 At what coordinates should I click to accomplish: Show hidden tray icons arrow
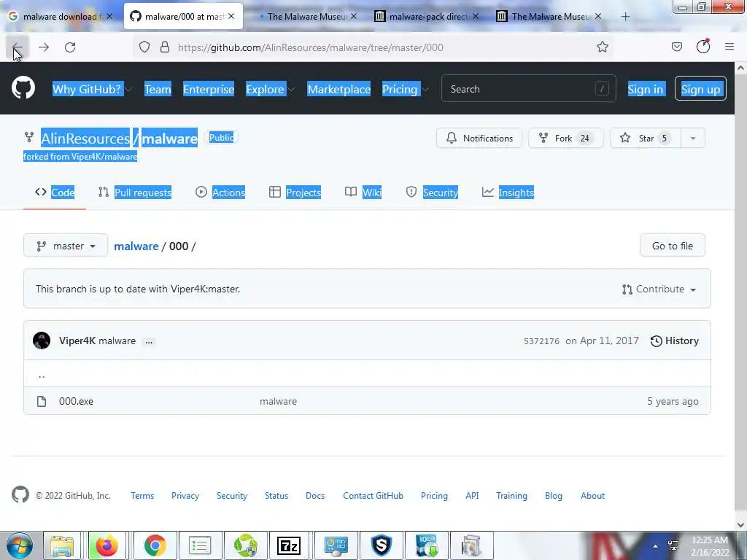[x=656, y=546]
